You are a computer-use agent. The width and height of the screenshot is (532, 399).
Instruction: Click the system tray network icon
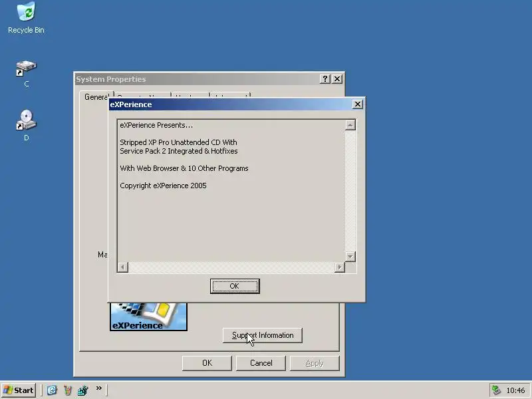pos(496,390)
